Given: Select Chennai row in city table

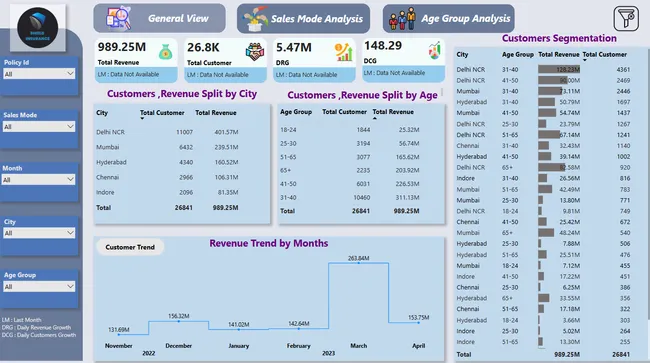Looking at the screenshot, I should tap(167, 177).
